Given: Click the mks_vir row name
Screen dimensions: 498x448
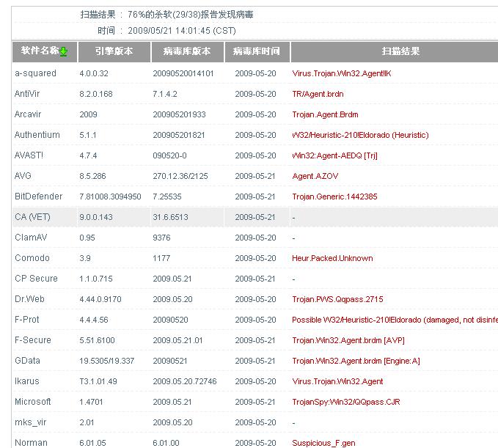Looking at the screenshot, I should pyautogui.click(x=31, y=422).
